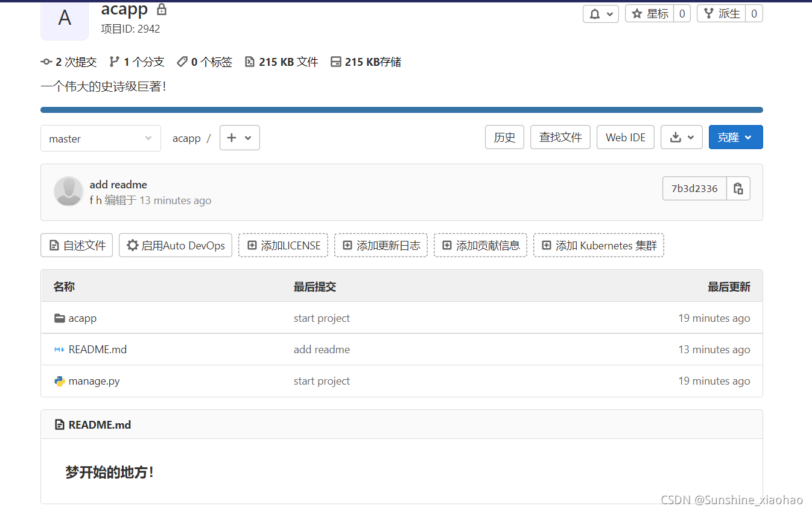Click the 最后提交 column header
The image size is (812, 512).
315,287
